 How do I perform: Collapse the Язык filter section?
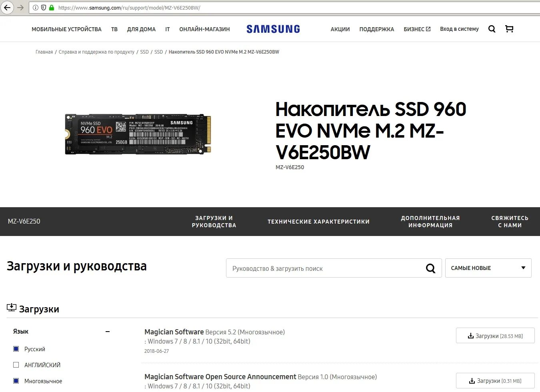(108, 332)
